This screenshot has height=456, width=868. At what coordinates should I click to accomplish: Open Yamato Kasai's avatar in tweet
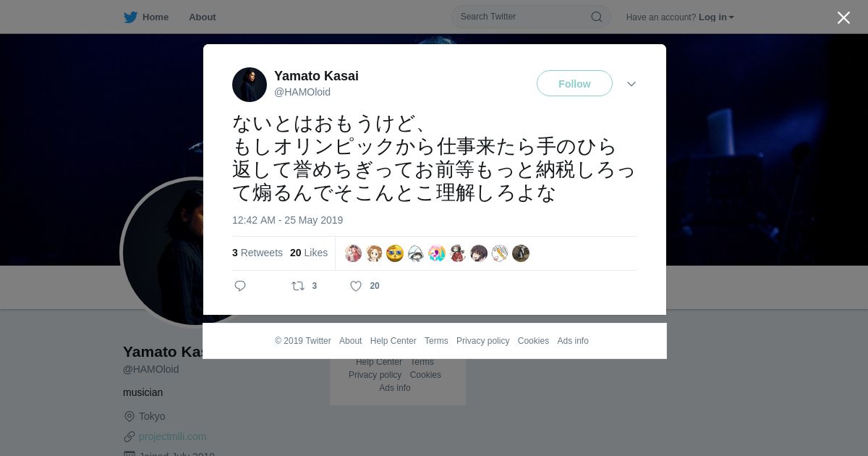click(x=250, y=85)
